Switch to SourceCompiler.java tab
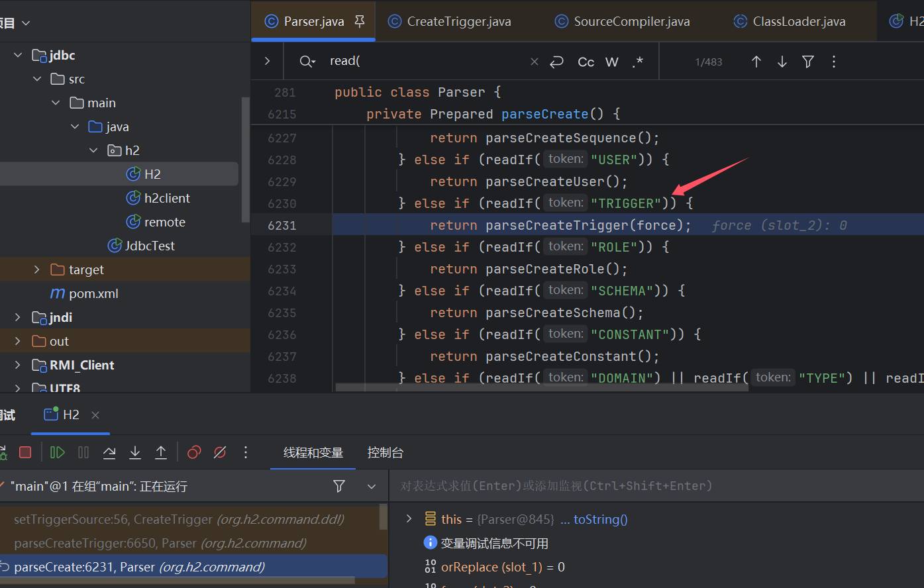The image size is (924, 588). [x=622, y=21]
